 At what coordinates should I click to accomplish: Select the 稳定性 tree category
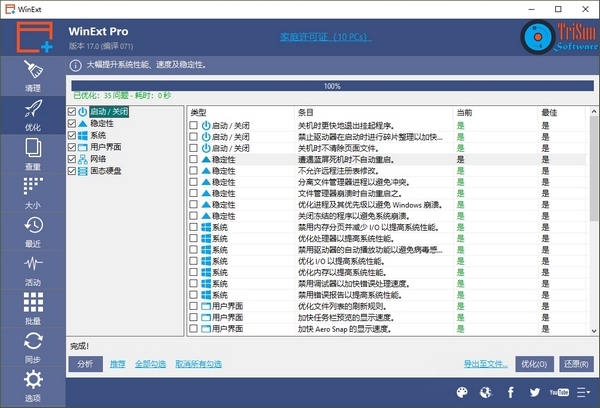102,124
